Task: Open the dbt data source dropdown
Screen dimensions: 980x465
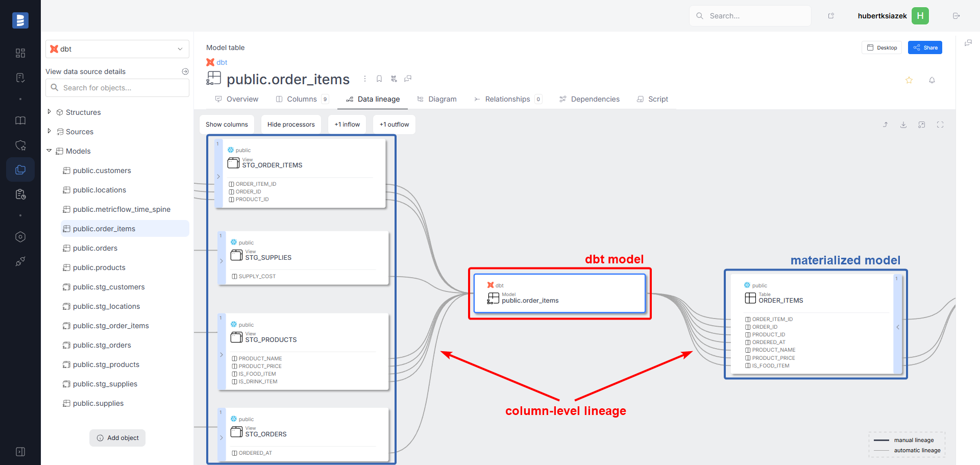Action: (x=117, y=49)
